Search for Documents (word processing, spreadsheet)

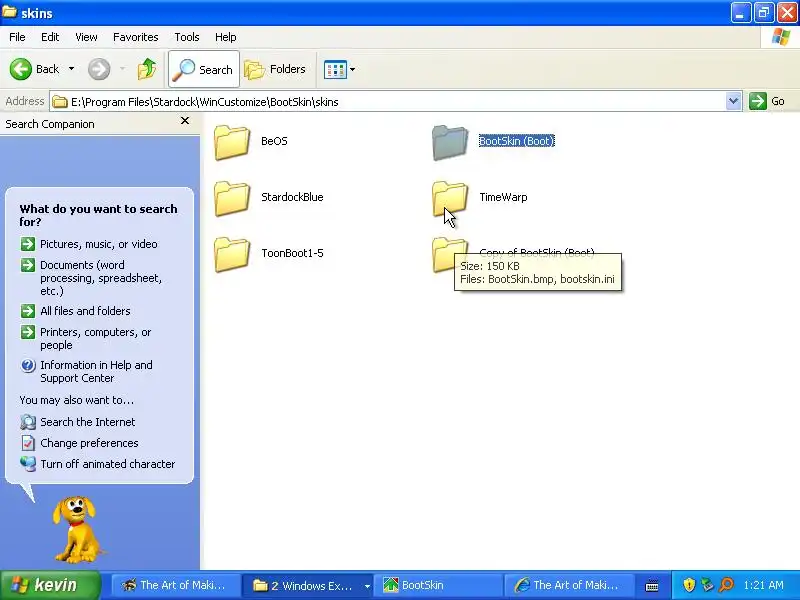click(101, 278)
